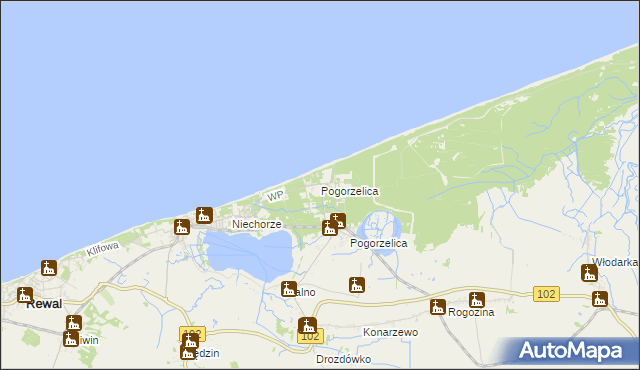Click the Konarzewo village label
Viewport: 640px width, 370px height.
click(391, 332)
